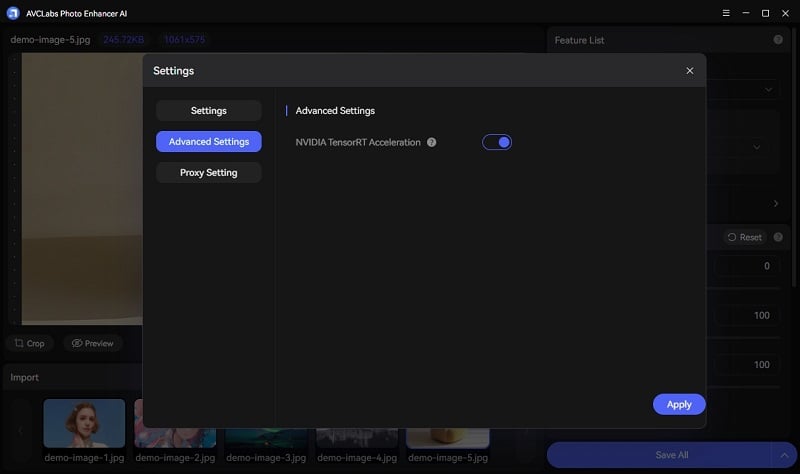Expand the first dropdown chevron in Feature List
This screenshot has width=800, height=474.
click(x=768, y=90)
